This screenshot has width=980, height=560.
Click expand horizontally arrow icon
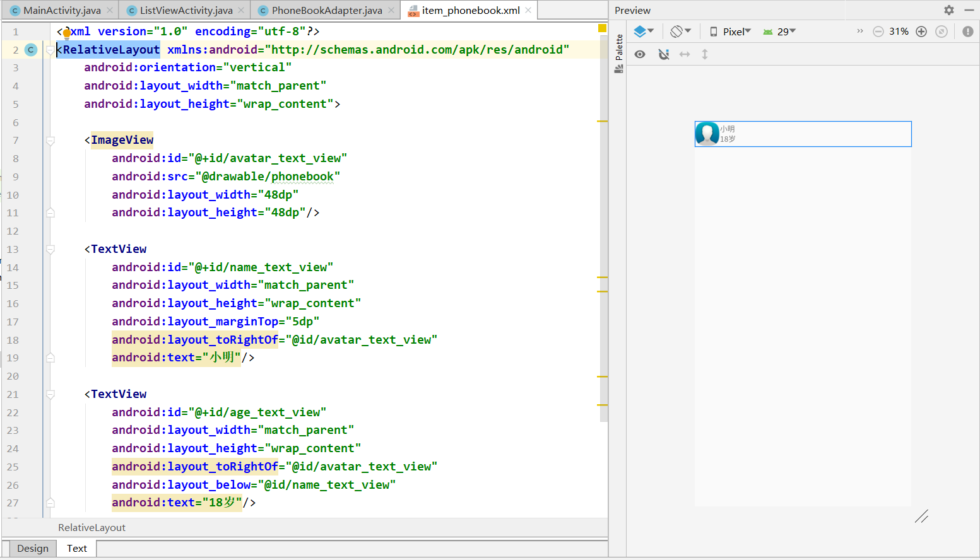point(685,54)
